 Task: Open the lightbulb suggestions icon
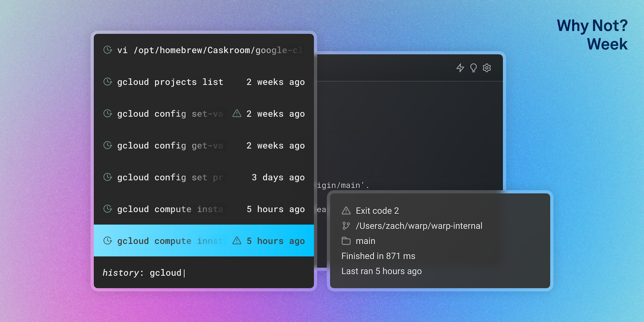coord(473,68)
